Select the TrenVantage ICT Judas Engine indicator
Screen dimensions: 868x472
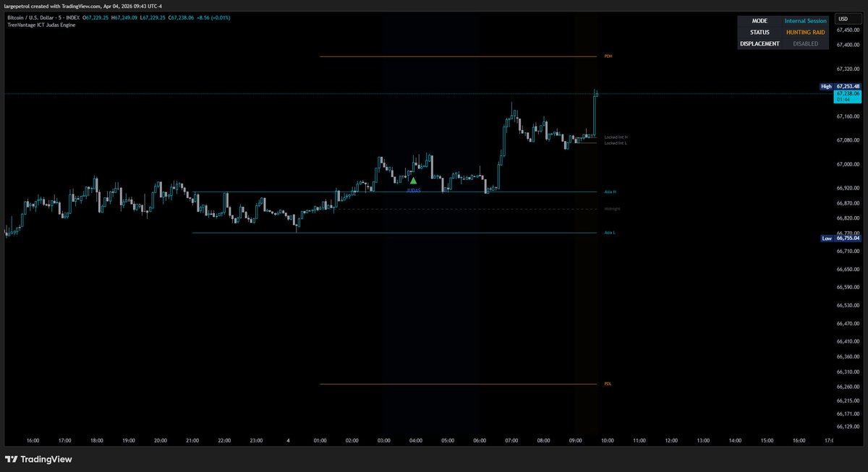45,25
